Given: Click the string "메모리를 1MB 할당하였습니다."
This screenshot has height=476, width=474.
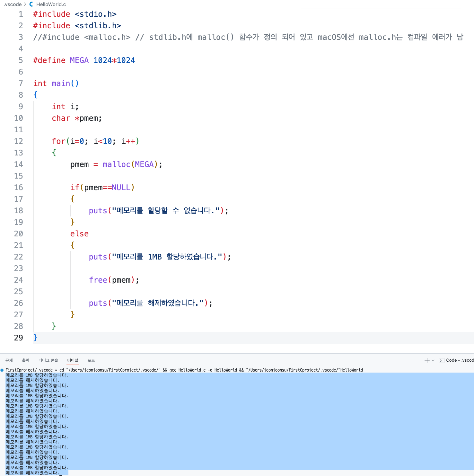Looking at the screenshot, I should coord(167,257).
